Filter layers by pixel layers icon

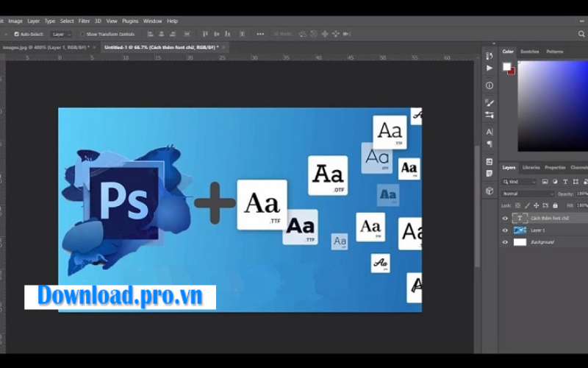coord(545,182)
